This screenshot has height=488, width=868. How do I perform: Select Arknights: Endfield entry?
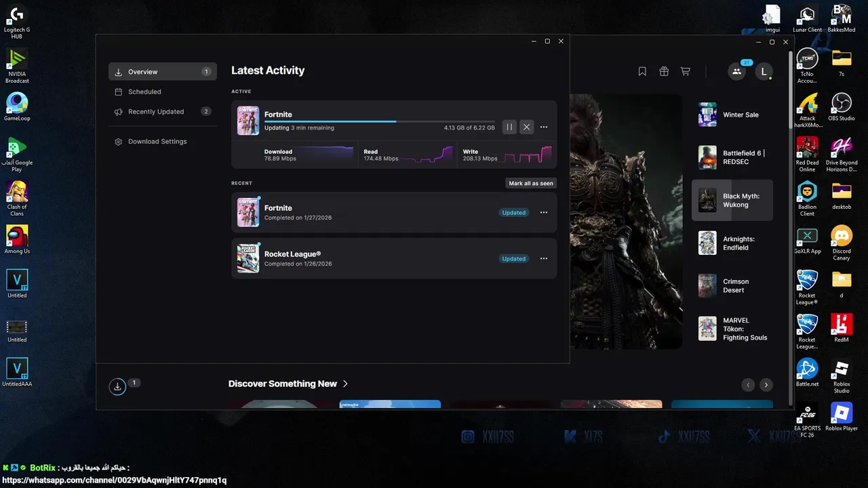pos(732,243)
